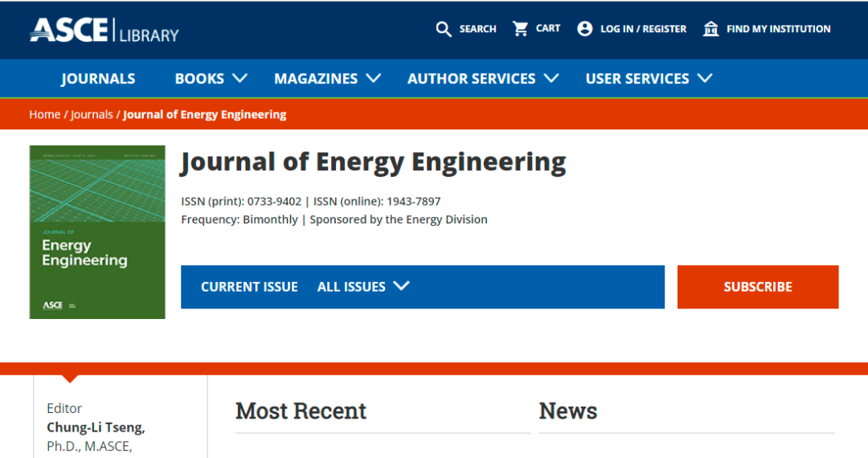Viewport: 868px width, 458px height.
Task: Click the Log In / Register link
Action: click(x=643, y=29)
